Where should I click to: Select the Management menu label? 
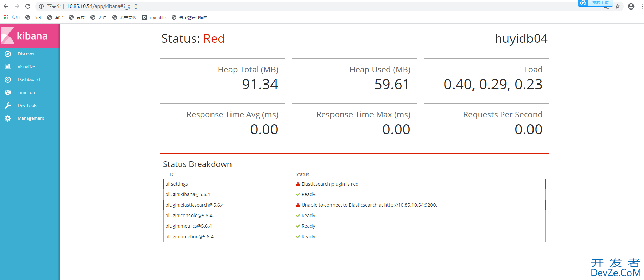31,118
